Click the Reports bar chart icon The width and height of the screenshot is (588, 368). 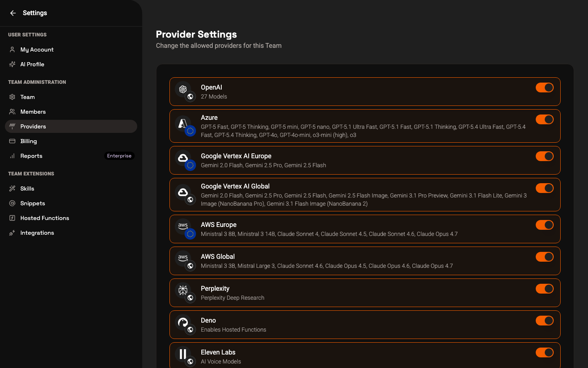pos(12,156)
